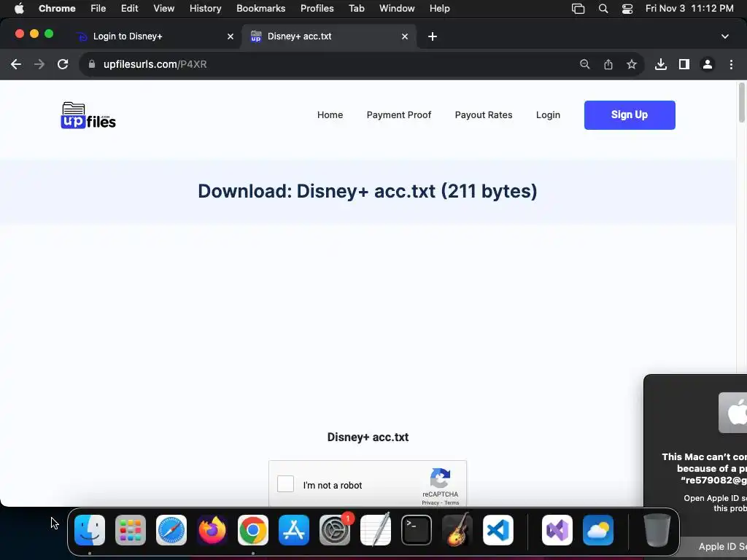Viewport: 747px width, 560px height.
Task: Open the Help menu
Action: pos(440,9)
